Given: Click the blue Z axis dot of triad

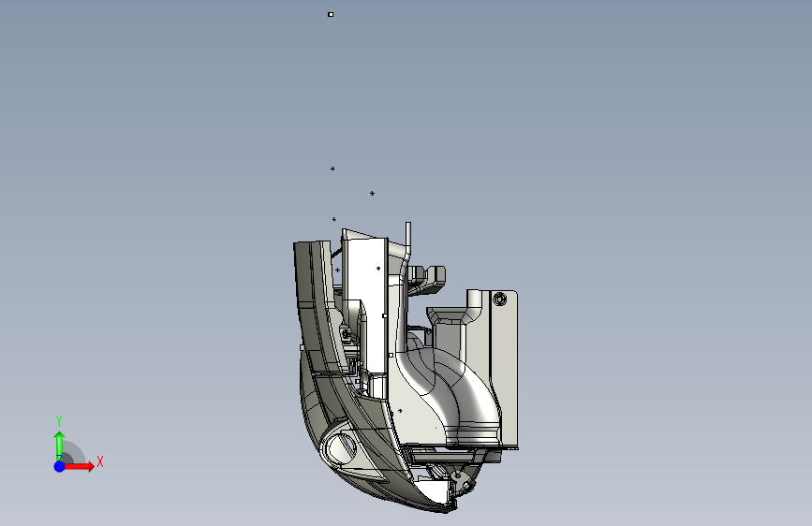Looking at the screenshot, I should coord(60,466).
